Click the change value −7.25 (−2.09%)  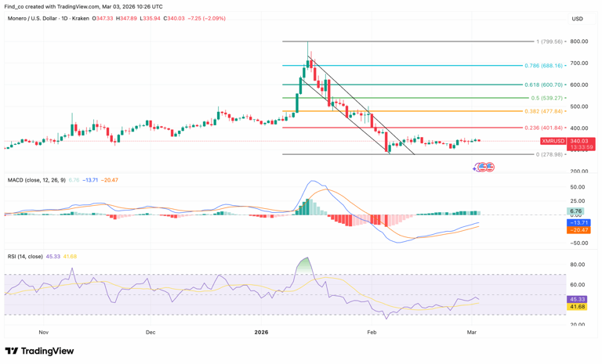(x=207, y=19)
